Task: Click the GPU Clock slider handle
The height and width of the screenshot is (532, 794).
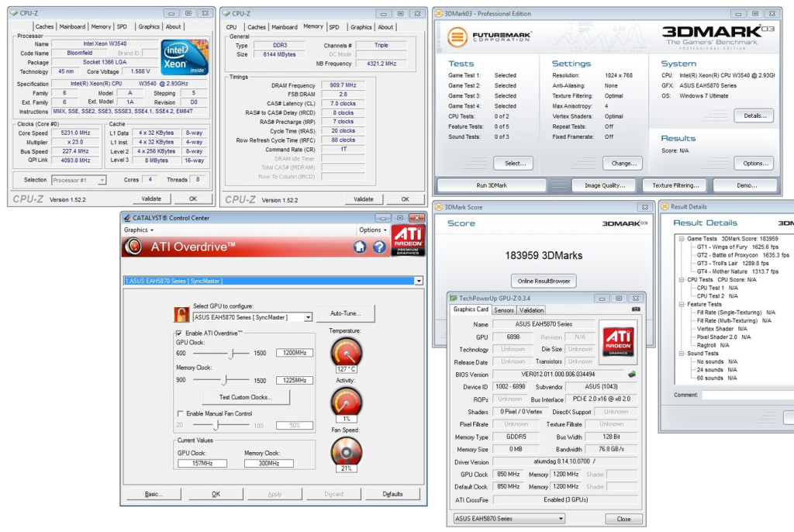Action: coord(231,353)
